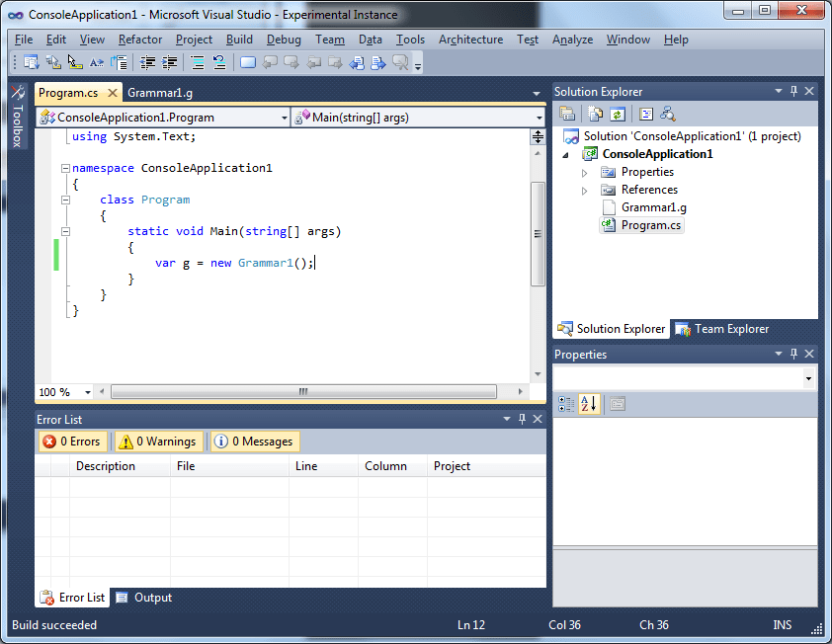Toggle the 0 Messages filter
Screen dimensions: 832x644
(255, 442)
